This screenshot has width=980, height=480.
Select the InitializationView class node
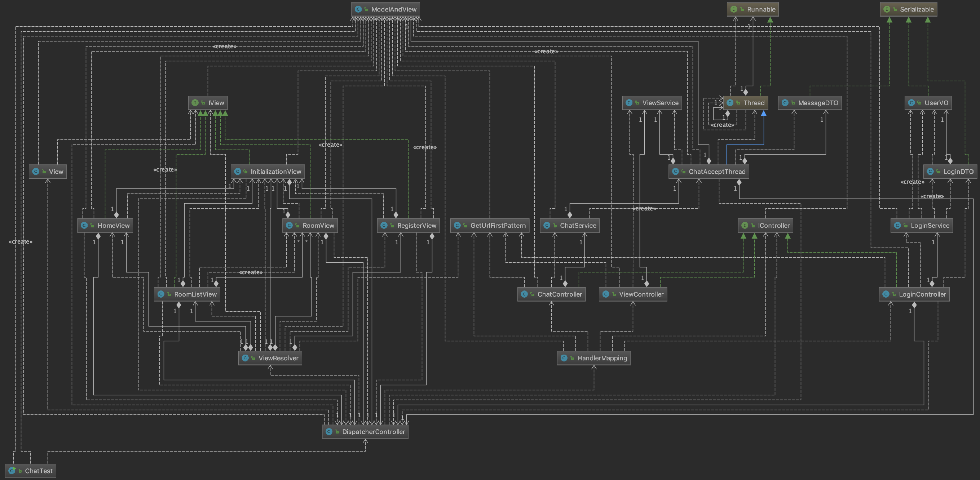point(275,172)
